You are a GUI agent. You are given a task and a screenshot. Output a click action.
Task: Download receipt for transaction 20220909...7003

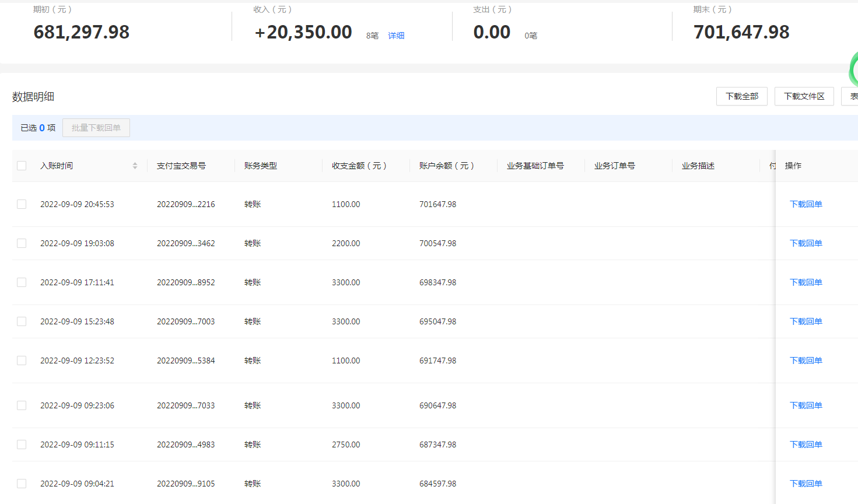tap(806, 321)
